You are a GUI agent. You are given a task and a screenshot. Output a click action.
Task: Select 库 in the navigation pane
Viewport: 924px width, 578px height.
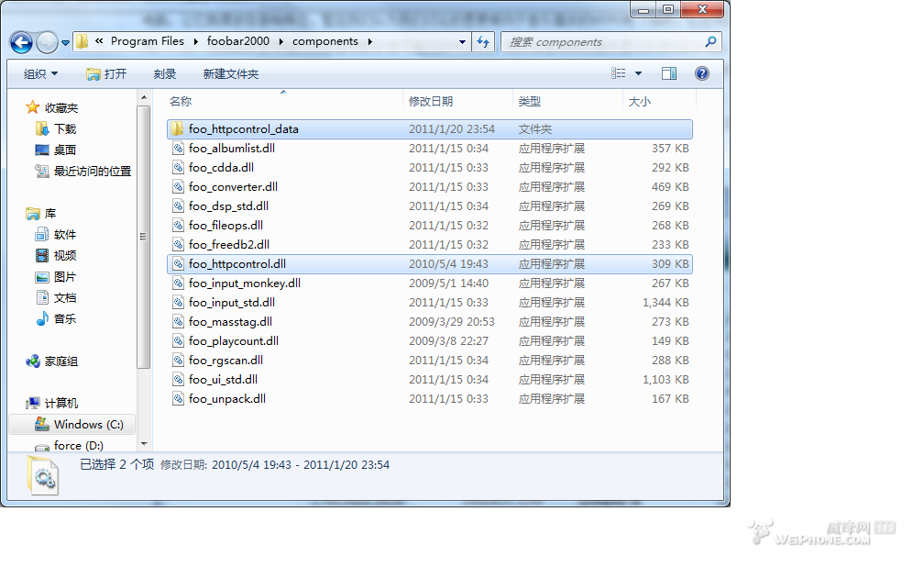point(40,214)
